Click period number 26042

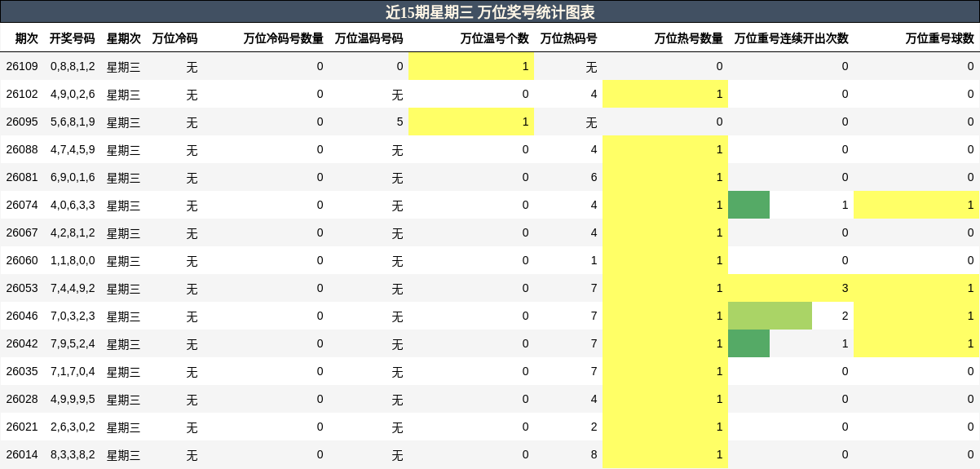22,343
